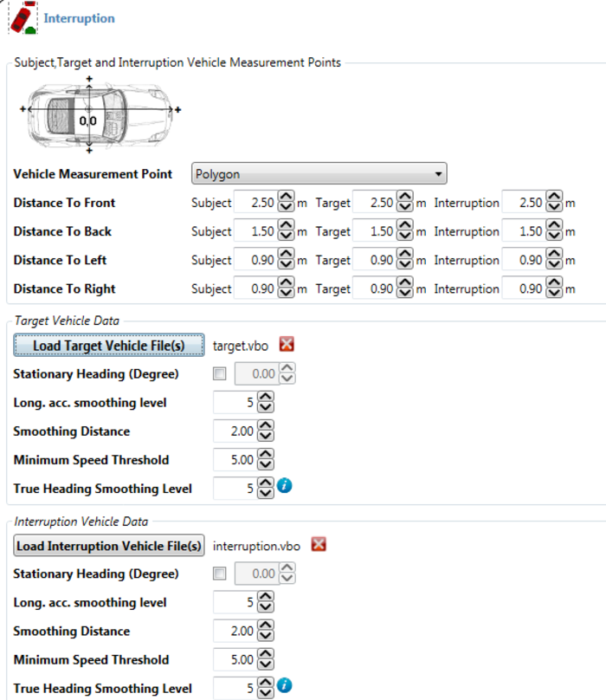The width and height of the screenshot is (606, 700).
Task: Decrease Interruption Stationary Heading degree value
Action: [287, 579]
